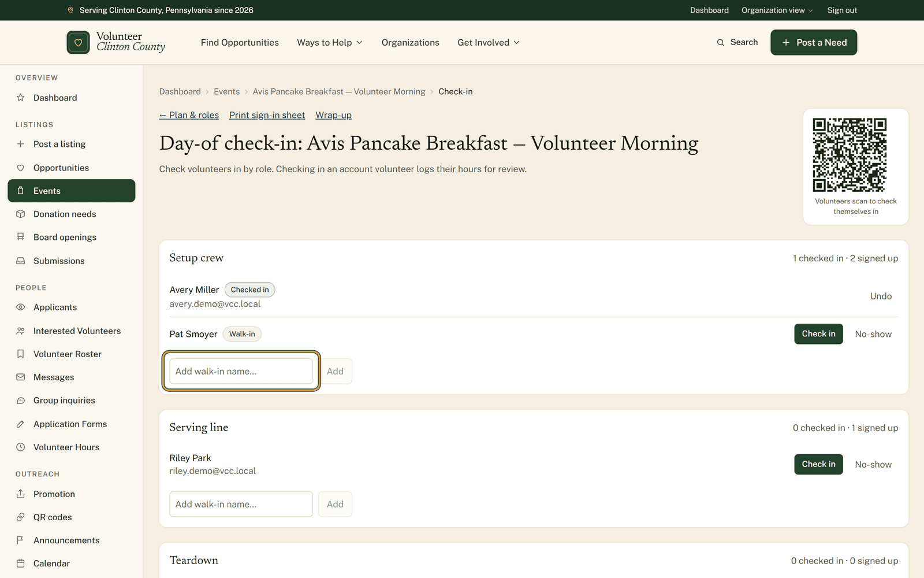
Task: Click the flag icon beside Announcements
Action: point(21,540)
